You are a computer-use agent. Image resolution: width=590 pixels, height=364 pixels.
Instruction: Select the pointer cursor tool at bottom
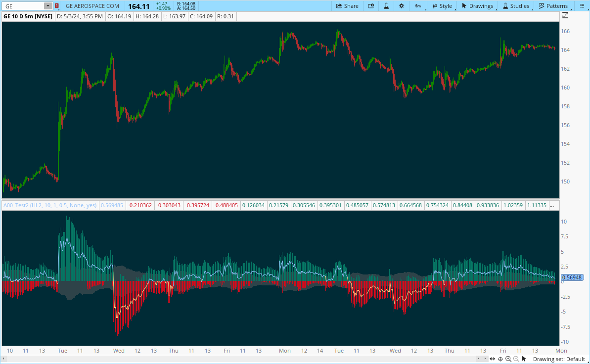(x=524, y=359)
